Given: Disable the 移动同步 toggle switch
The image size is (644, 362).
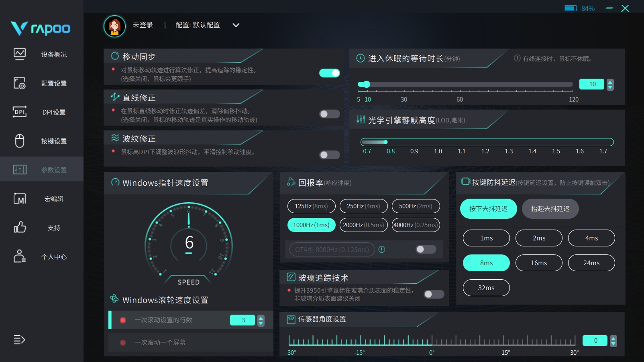Looking at the screenshot, I should pyautogui.click(x=330, y=73).
